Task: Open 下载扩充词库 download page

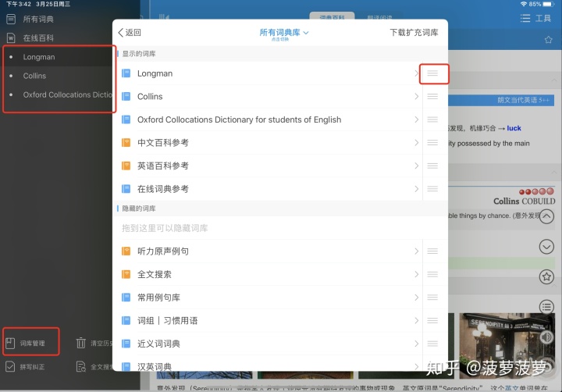Action: click(414, 33)
